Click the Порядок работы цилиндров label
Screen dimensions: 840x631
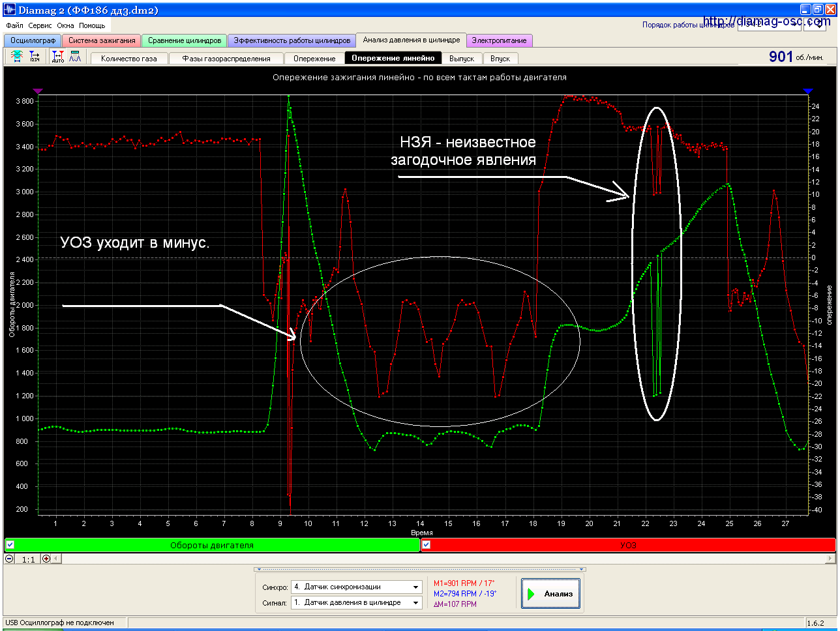[688, 25]
